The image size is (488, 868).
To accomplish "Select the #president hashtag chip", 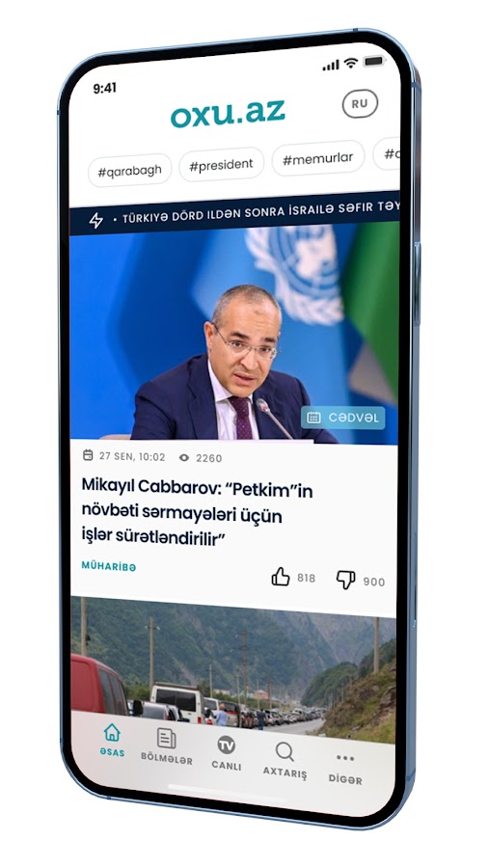I will tap(221, 164).
